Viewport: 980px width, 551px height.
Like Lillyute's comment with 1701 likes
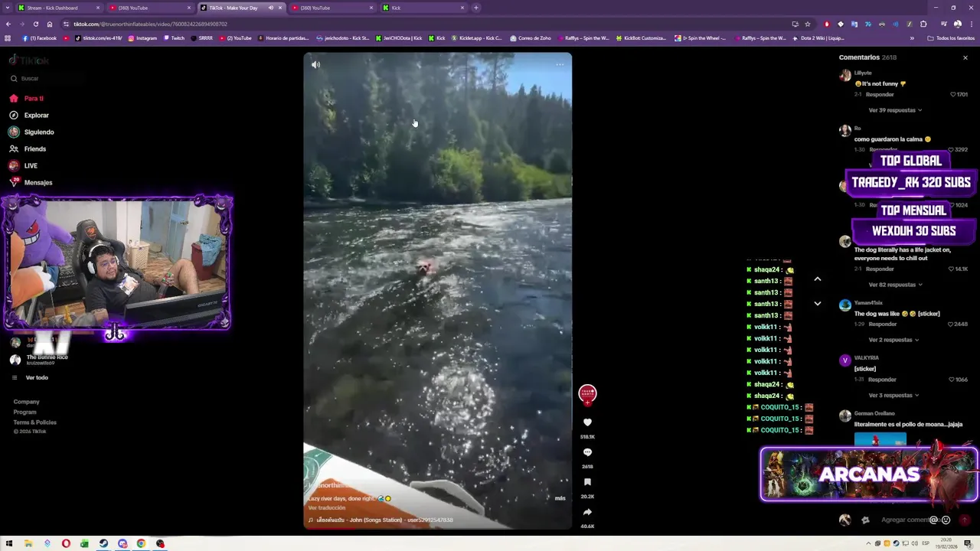click(x=953, y=94)
